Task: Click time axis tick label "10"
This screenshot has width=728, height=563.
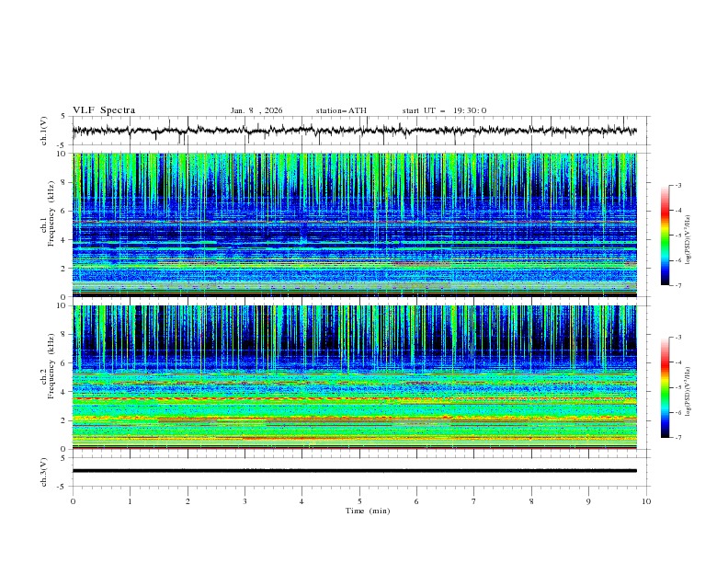Action: [x=646, y=501]
